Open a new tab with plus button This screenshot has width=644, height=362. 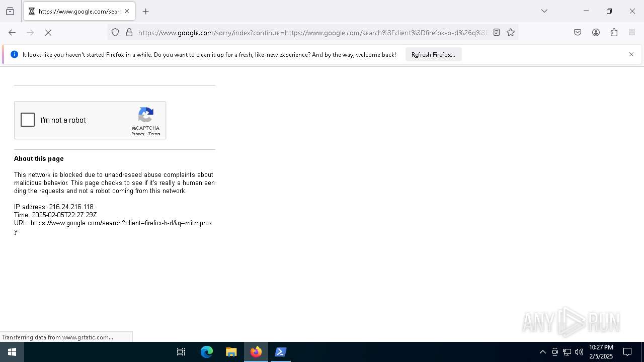(146, 11)
